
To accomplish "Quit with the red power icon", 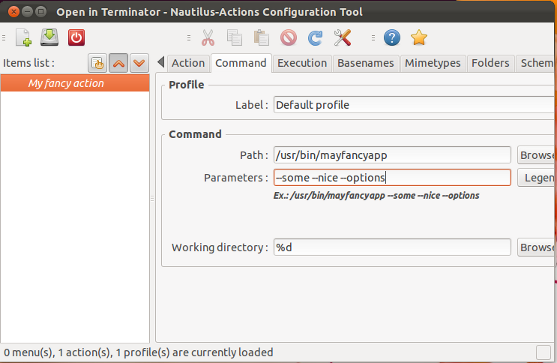I will point(76,38).
